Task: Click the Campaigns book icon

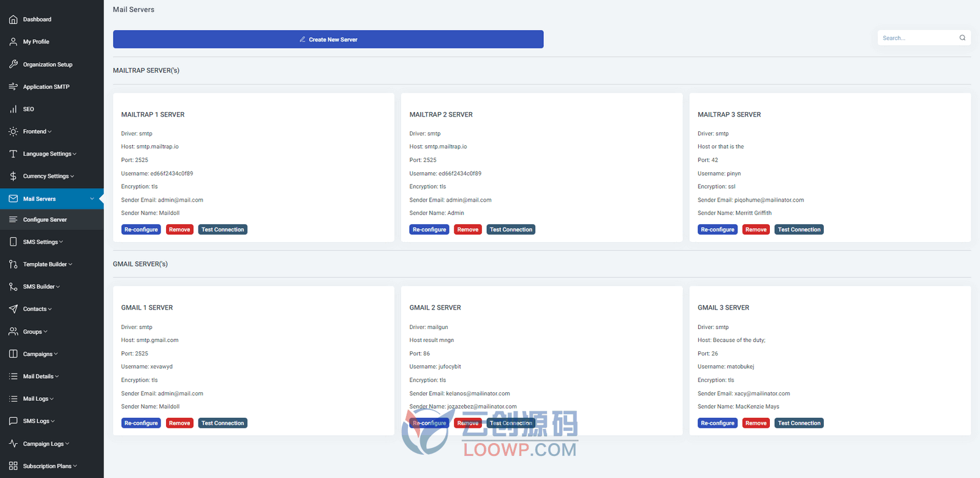Action: [x=13, y=354]
